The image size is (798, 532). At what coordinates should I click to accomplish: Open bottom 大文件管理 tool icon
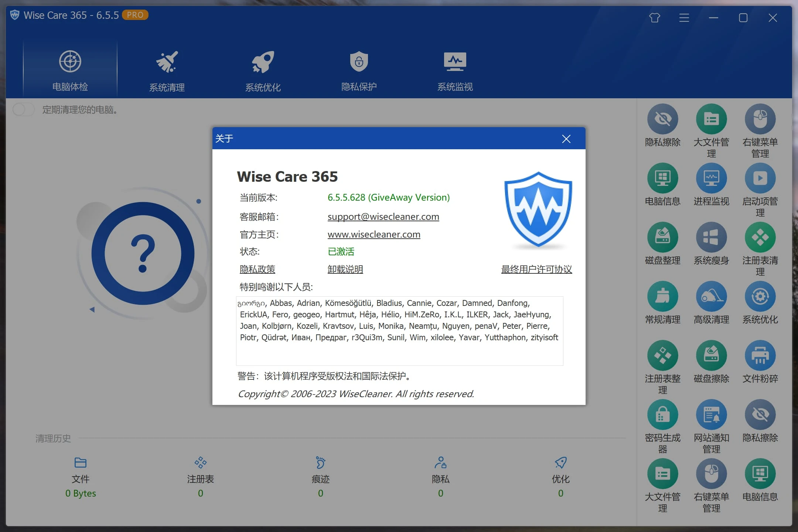(662, 474)
